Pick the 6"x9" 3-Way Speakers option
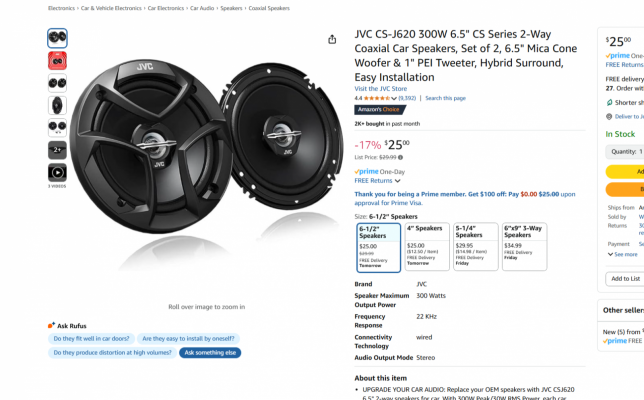 (x=524, y=246)
